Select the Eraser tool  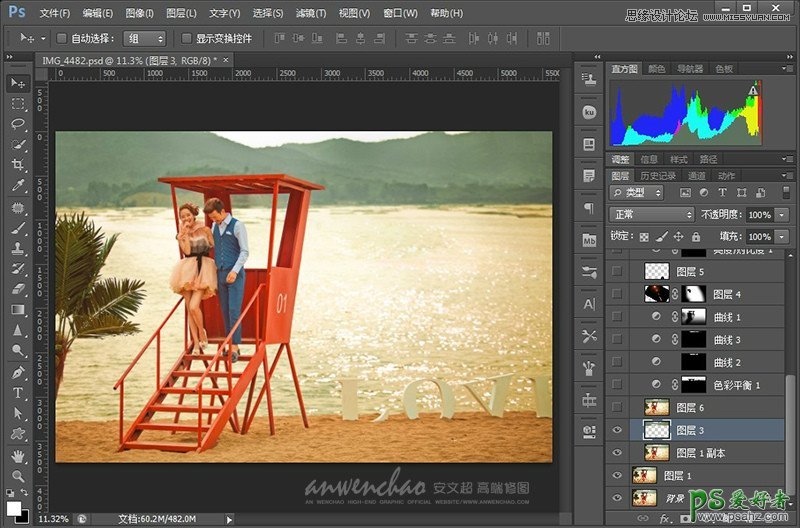18,289
